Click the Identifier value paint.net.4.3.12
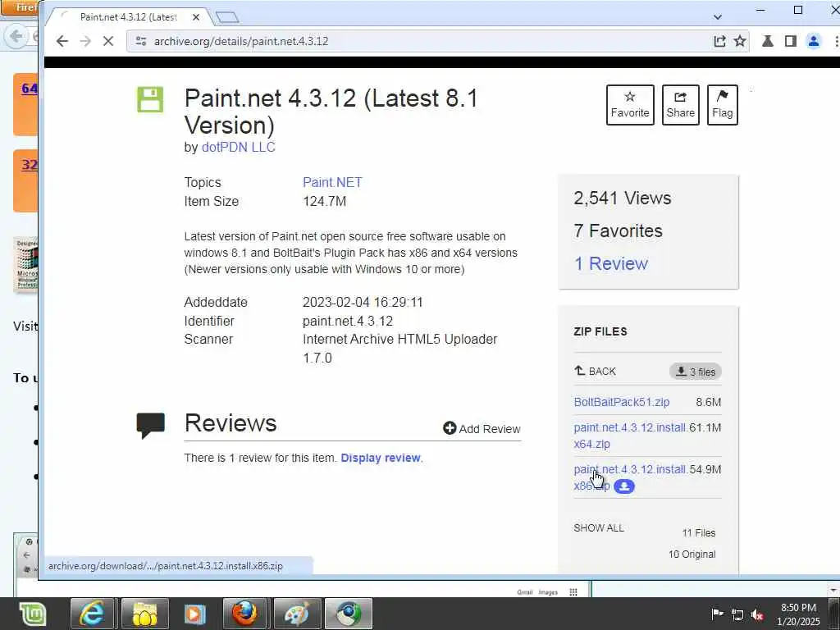Image resolution: width=840 pixels, height=630 pixels. pyautogui.click(x=348, y=322)
